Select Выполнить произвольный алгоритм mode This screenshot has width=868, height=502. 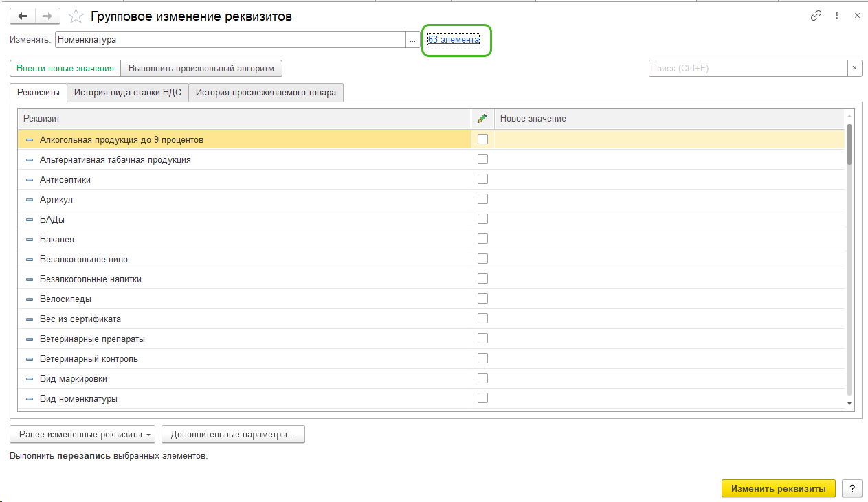201,69
